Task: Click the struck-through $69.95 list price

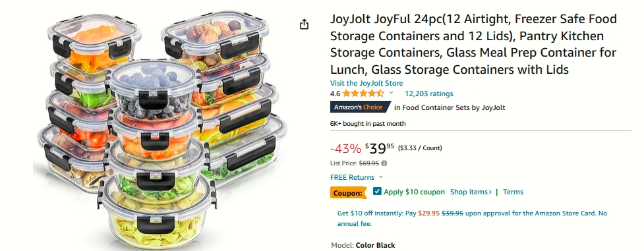Action: [369, 163]
